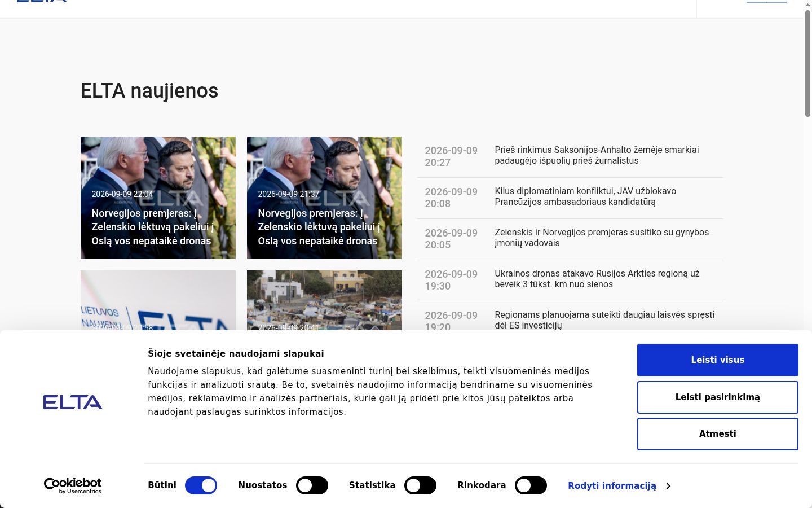This screenshot has width=812, height=508.
Task: Open the Ukrainos dronas atakavo Rusijos Arkties headline
Action: pyautogui.click(x=597, y=279)
